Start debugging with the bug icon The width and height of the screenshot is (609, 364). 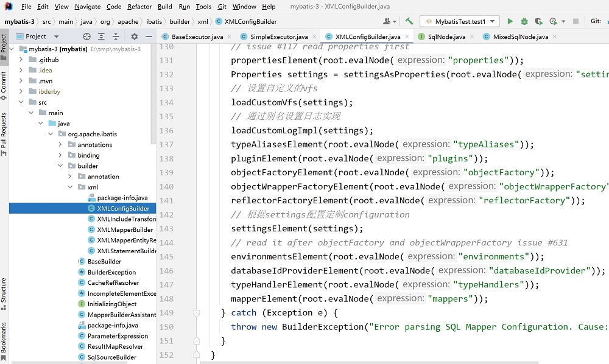(524, 21)
